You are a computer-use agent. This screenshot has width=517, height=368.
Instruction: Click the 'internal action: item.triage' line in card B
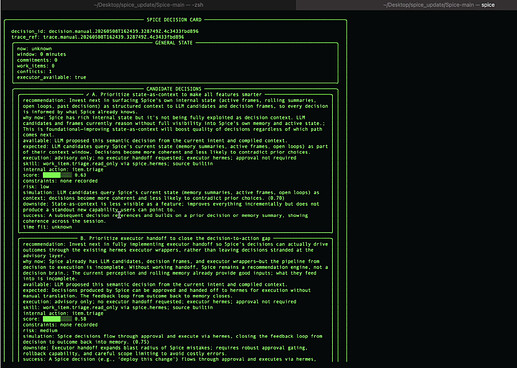point(63,313)
